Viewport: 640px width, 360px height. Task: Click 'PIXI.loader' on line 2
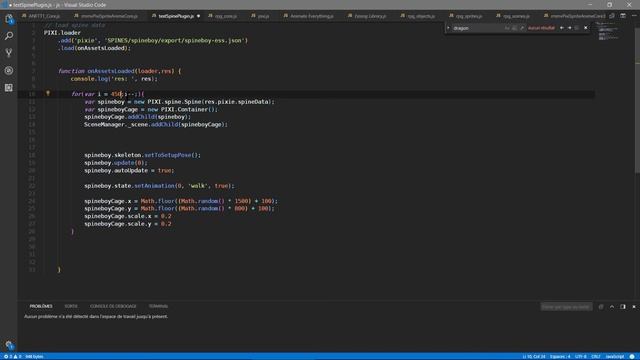[x=62, y=33]
